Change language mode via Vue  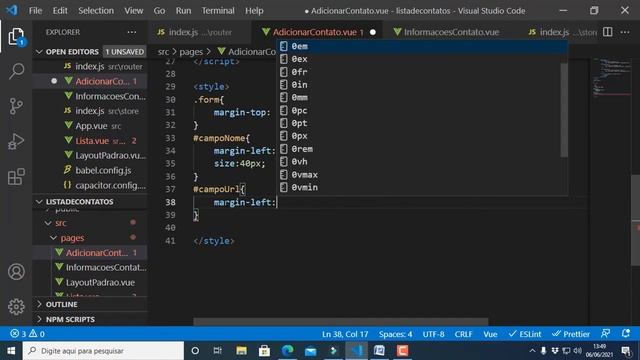tap(490, 334)
